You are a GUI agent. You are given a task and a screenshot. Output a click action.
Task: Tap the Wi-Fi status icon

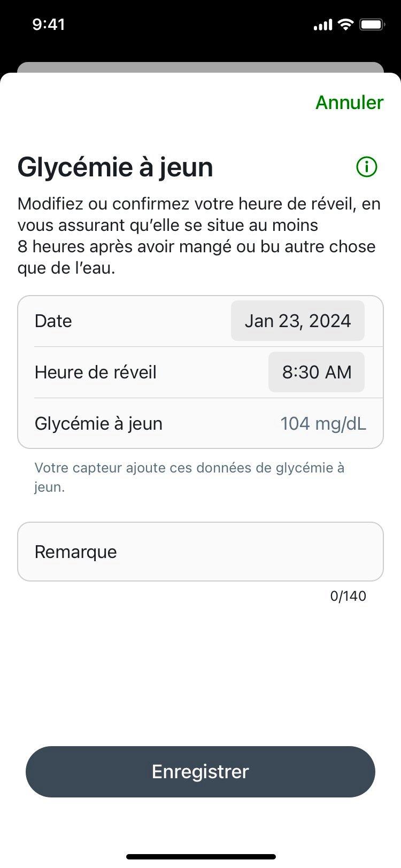tap(346, 25)
